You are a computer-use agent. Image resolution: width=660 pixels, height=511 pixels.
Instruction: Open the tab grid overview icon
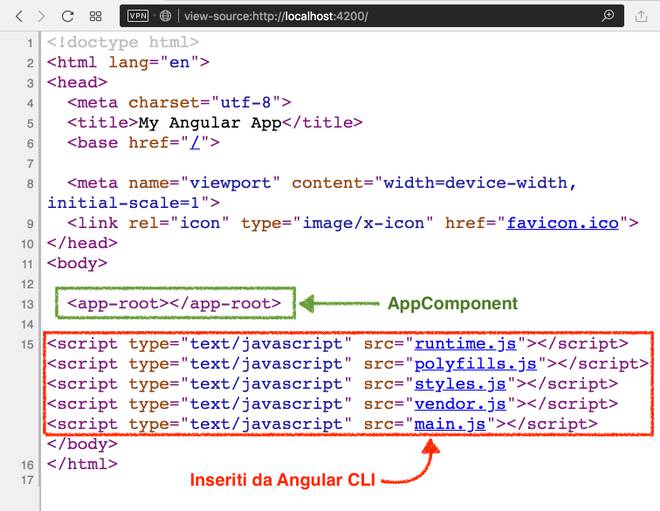click(x=95, y=16)
